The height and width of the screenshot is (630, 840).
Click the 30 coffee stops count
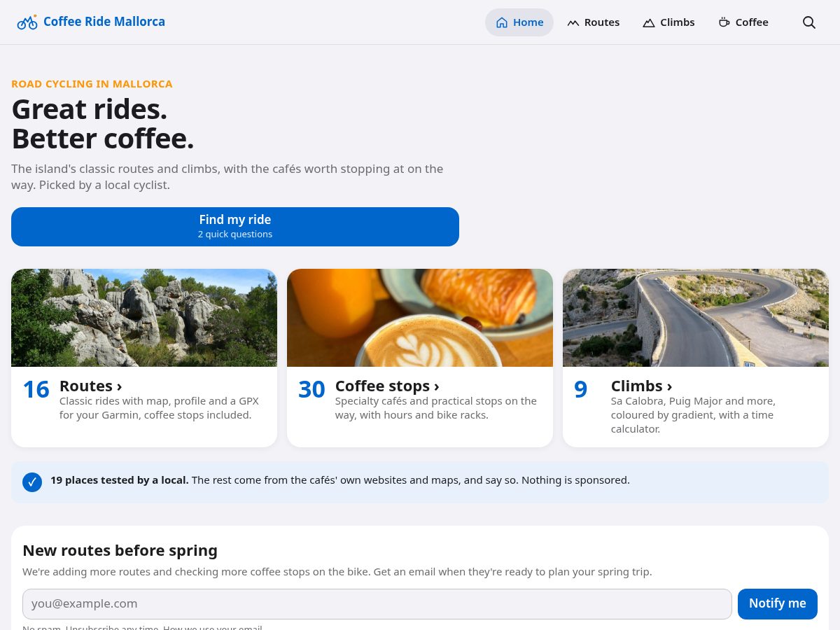312,389
